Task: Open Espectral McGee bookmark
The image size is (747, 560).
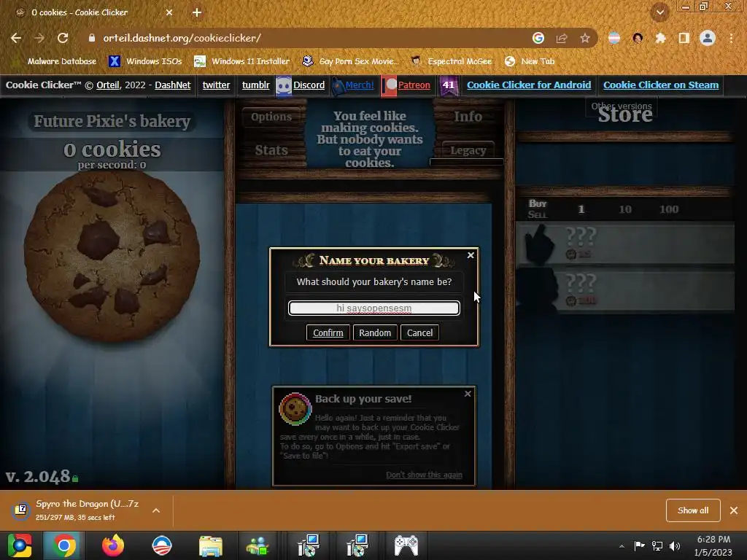Action: click(x=451, y=61)
